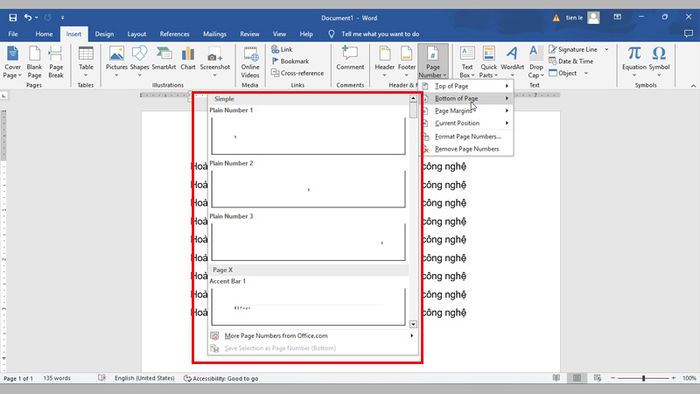Click the Save icon in title bar
Viewport: 700px width, 394px height.
13,18
